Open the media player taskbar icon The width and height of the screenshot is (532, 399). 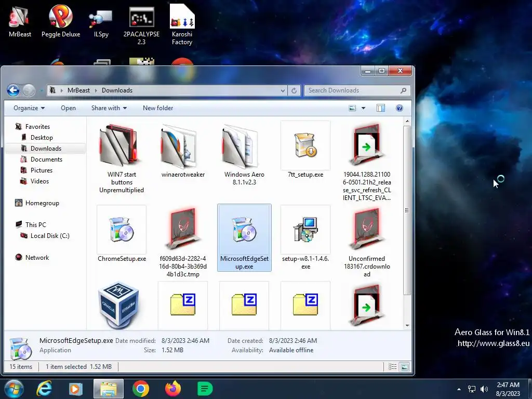point(76,389)
